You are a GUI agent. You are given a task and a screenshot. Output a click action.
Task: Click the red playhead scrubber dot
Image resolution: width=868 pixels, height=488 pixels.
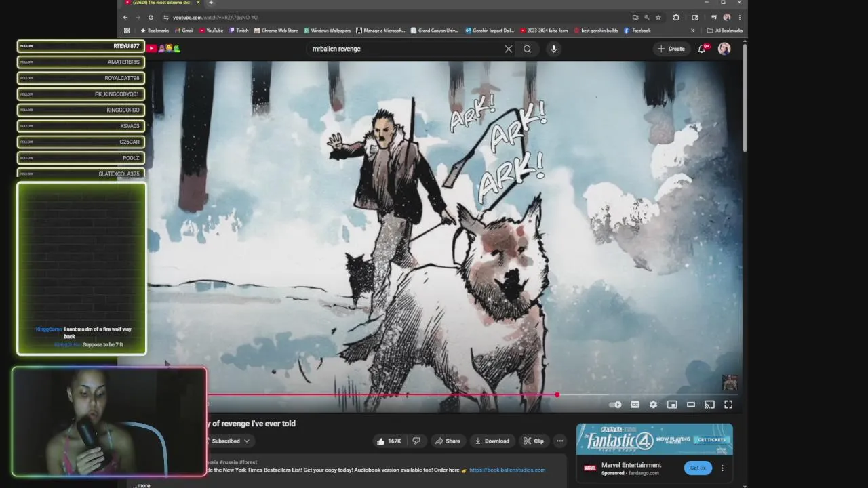click(x=557, y=394)
